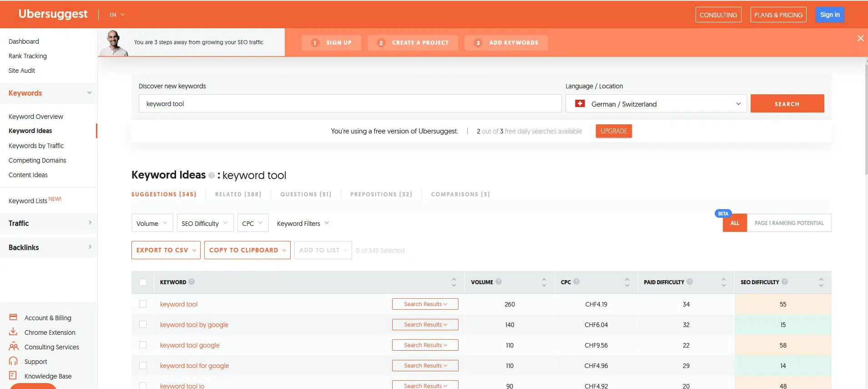
Task: Check the box for 'keyword tool by google'
Action: (143, 324)
